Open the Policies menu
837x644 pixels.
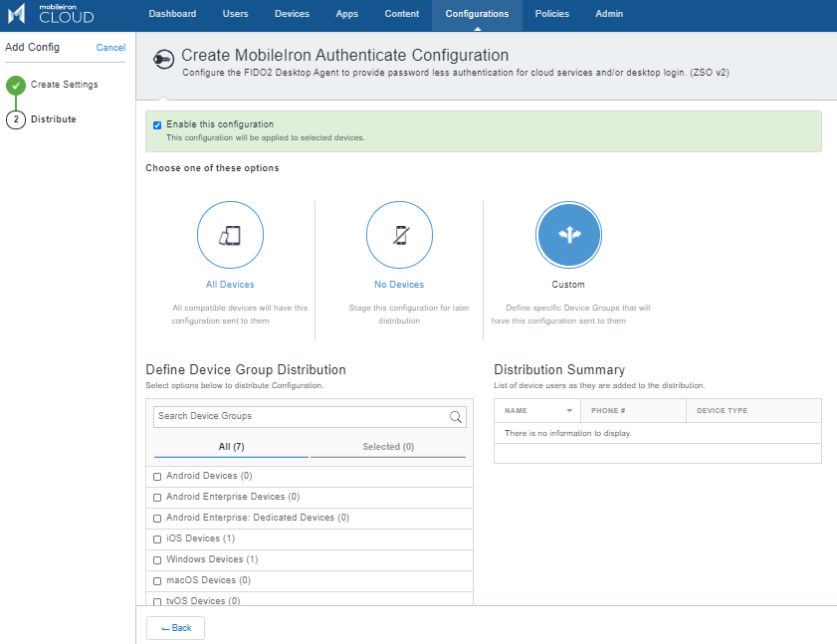tap(552, 14)
